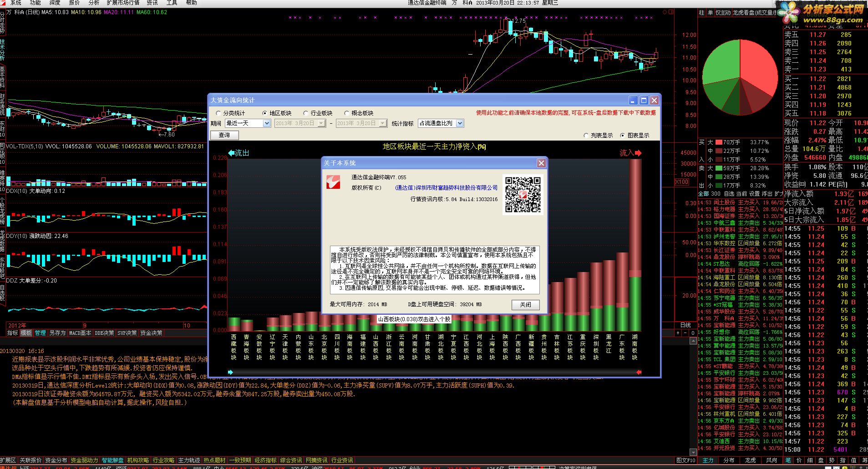Click the 仅主动 filter button
Screen dimensions: 868x469
[x=723, y=13]
